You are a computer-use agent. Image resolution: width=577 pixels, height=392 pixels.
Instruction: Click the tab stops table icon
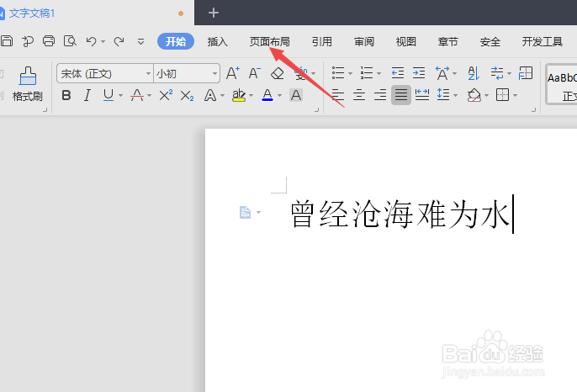526,73
